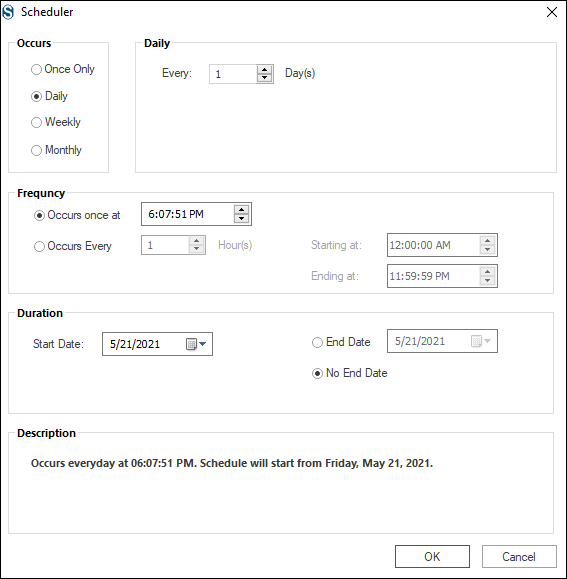The height and width of the screenshot is (579, 567).
Task: Decrease the Ending at time
Action: (487, 280)
